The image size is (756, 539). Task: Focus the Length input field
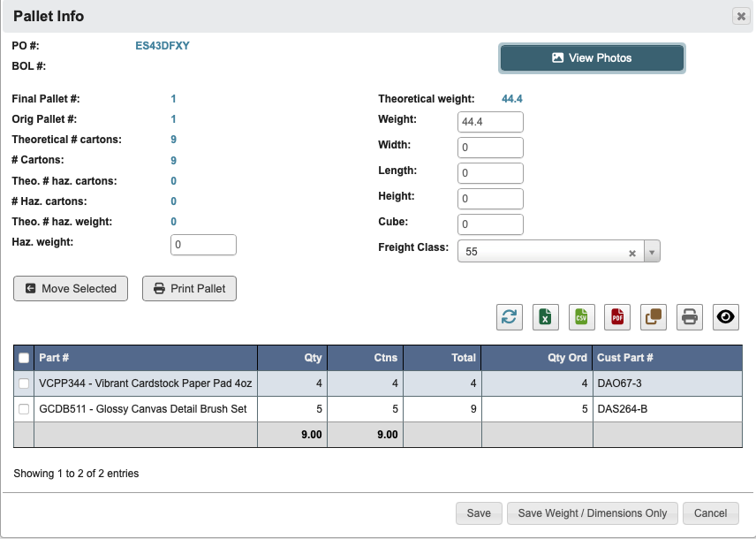coord(490,173)
